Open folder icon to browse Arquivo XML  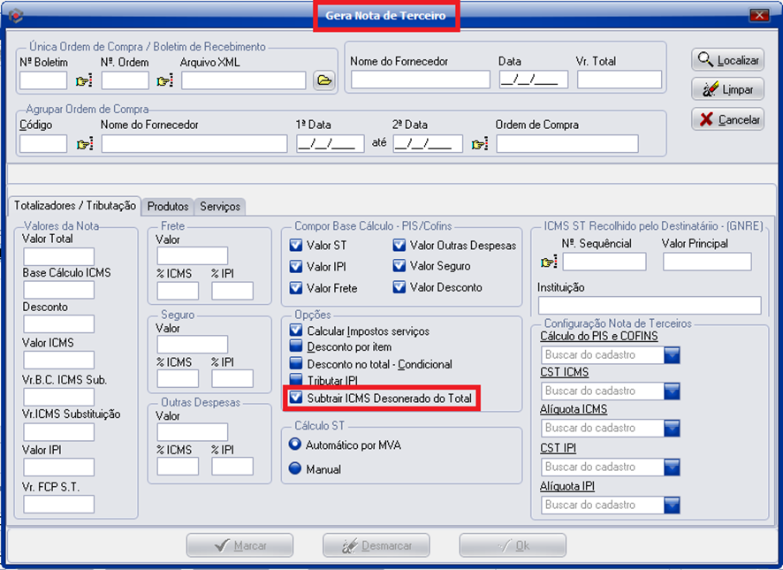[323, 81]
